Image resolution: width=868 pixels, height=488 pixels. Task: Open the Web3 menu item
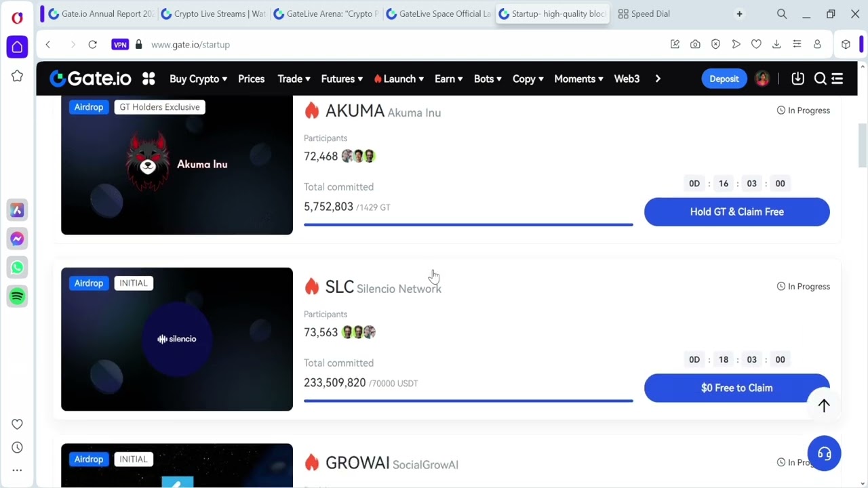coord(627,79)
